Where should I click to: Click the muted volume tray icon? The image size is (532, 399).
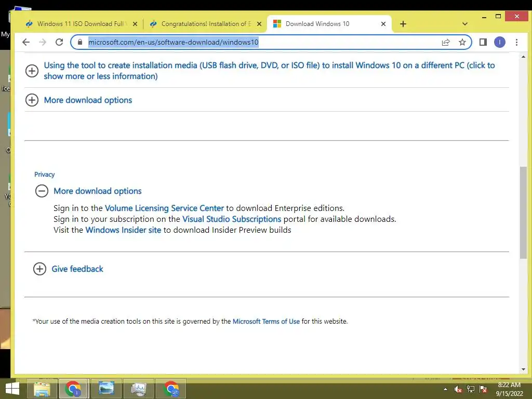coord(458,389)
